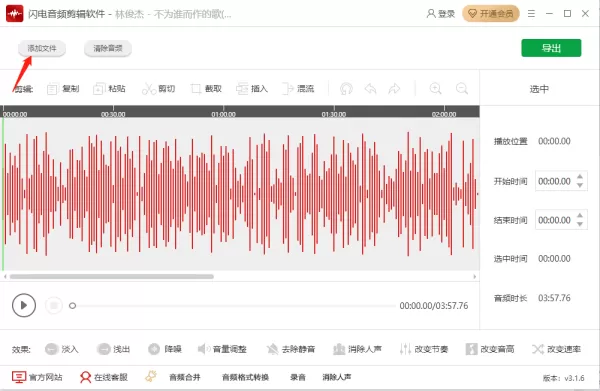Open the 录音 recording tool
600x391 pixels.
pyautogui.click(x=298, y=377)
